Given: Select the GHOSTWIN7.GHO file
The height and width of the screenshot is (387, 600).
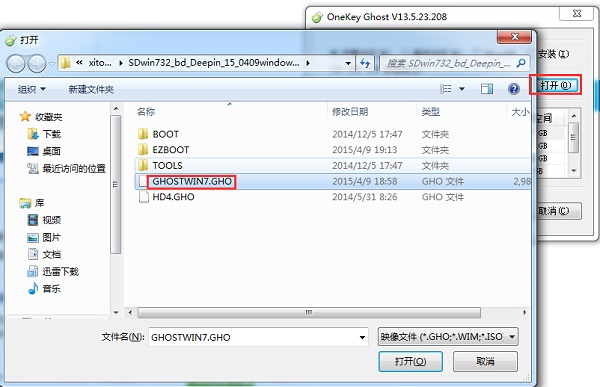Looking at the screenshot, I should (192, 181).
